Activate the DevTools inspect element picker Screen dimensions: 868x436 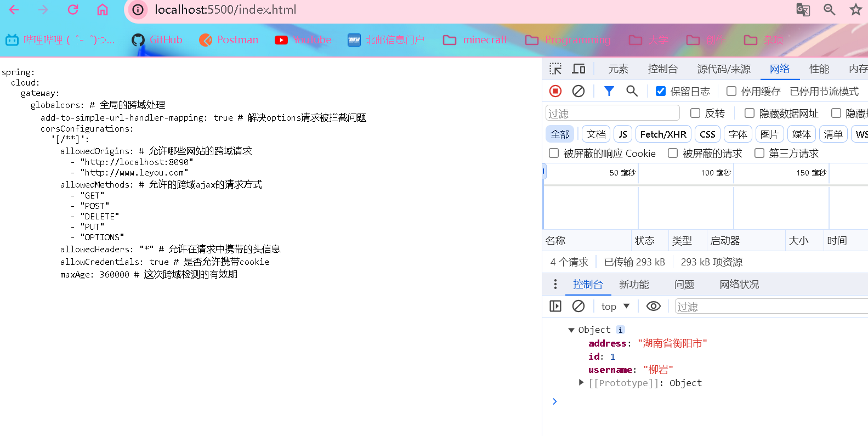[x=555, y=69]
